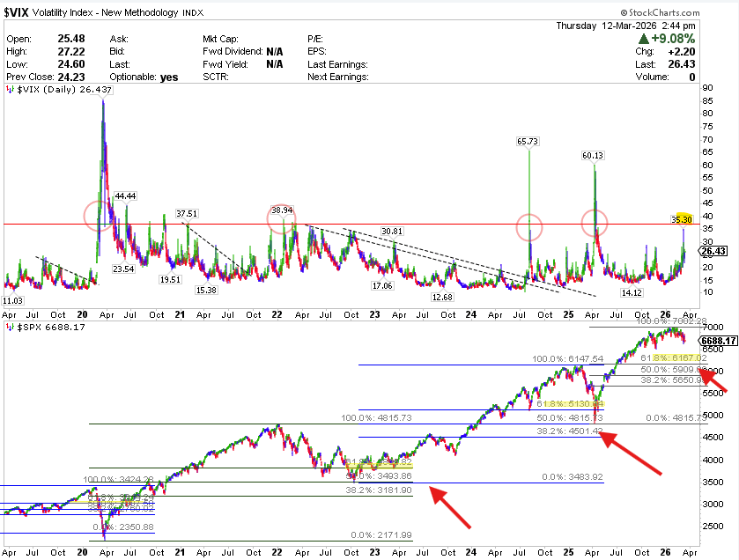Select the 'Volatility Index - New Methodology' title
Screen dimensions: 739x560
tap(105, 12)
